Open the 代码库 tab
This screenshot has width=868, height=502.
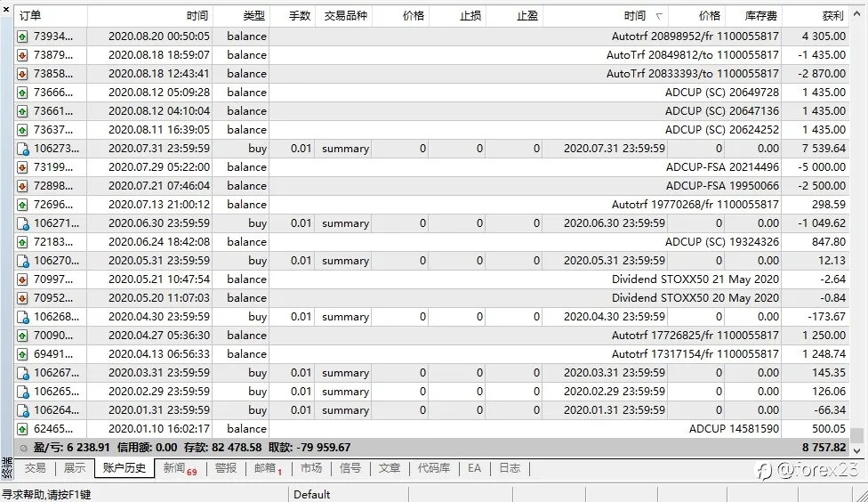(434, 468)
